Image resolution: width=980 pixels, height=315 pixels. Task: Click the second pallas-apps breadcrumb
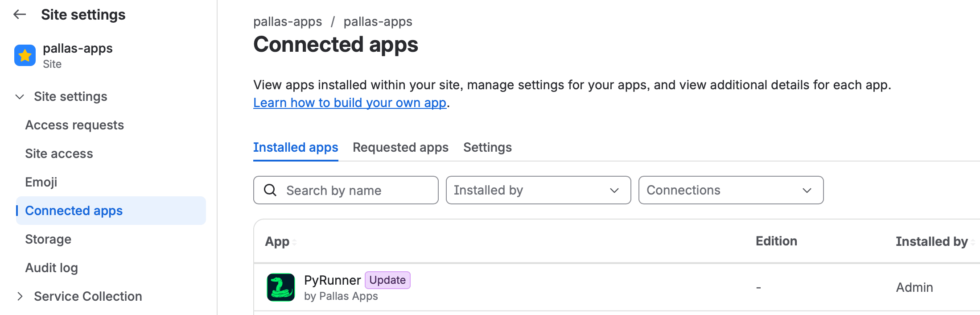378,21
